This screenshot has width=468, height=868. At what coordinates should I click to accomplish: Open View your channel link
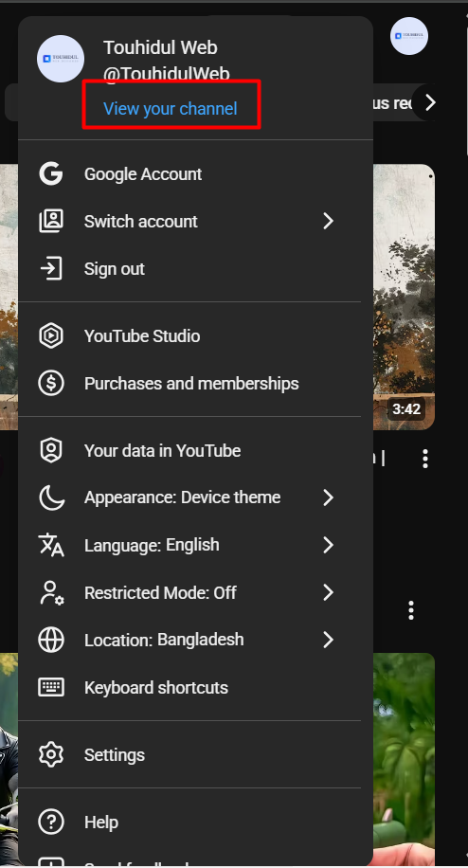171,108
